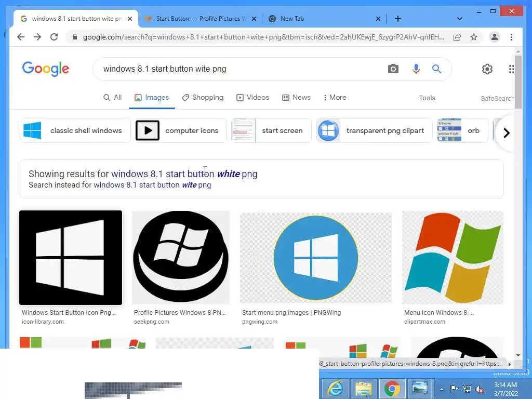This screenshot has width=532, height=399.
Task: Open the Videos results tab
Action: coord(252,98)
